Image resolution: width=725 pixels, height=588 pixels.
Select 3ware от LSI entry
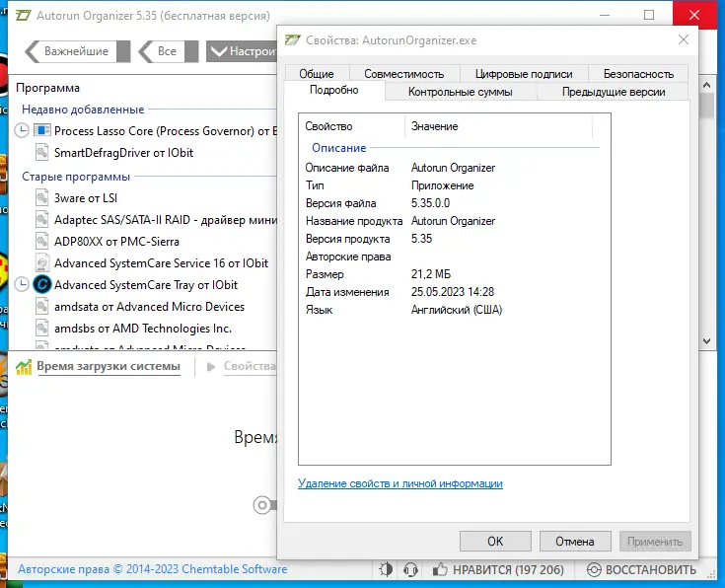(x=86, y=198)
